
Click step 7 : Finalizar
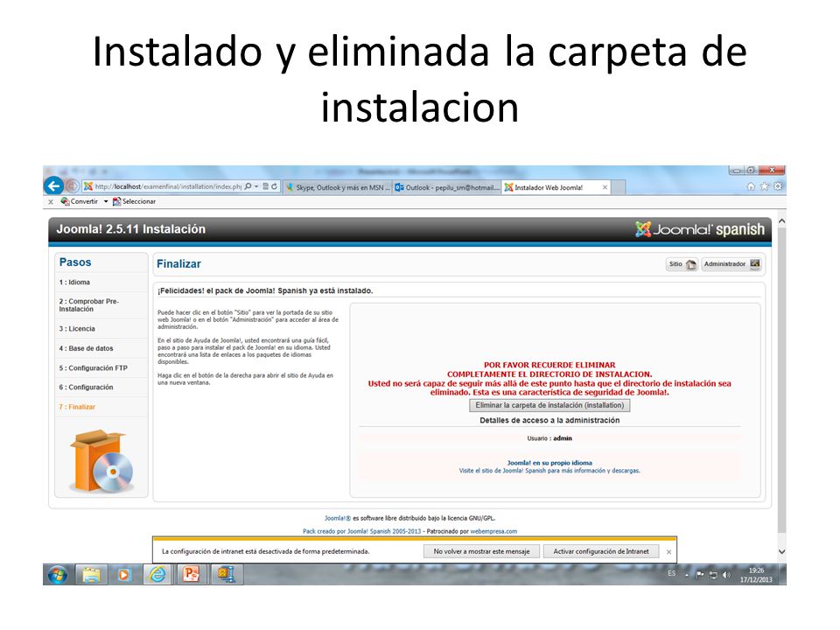tap(77, 407)
